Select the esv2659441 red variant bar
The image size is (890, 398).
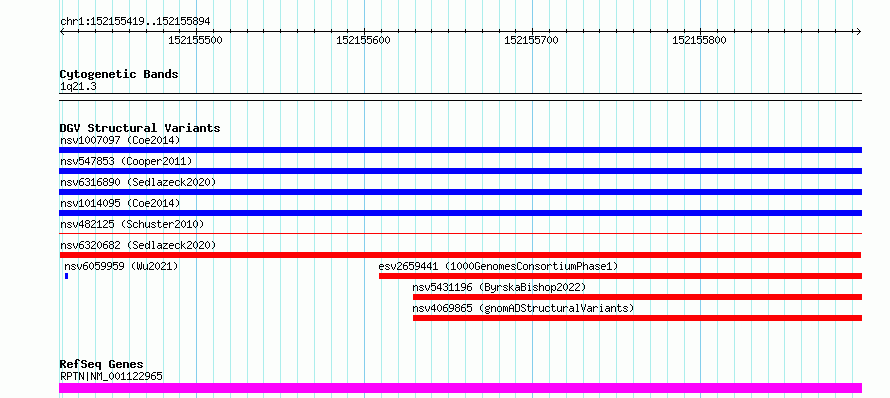pos(620,276)
